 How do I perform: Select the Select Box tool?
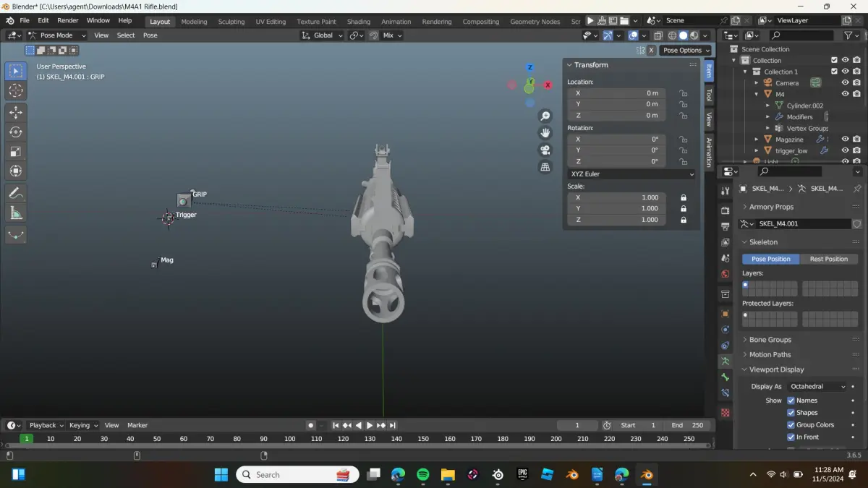click(16, 71)
